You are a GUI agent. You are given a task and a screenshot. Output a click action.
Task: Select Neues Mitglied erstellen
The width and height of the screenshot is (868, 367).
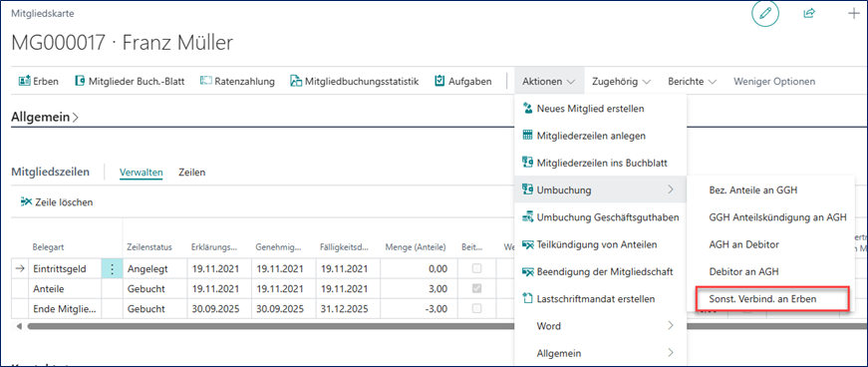tap(601, 109)
